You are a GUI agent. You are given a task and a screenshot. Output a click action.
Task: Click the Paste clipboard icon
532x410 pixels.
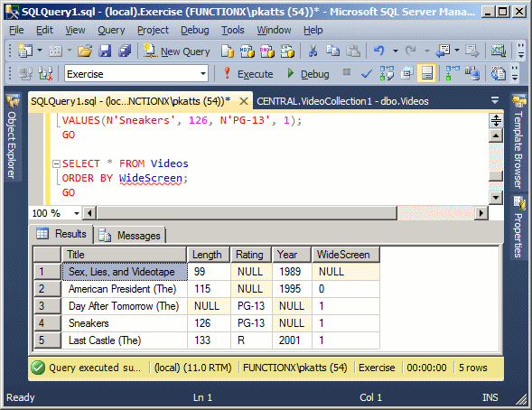[353, 51]
